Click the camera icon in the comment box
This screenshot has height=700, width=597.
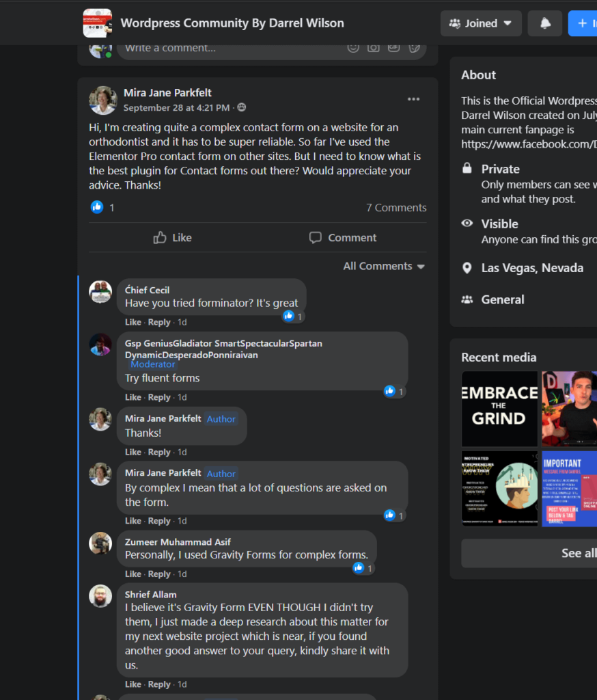click(x=374, y=47)
